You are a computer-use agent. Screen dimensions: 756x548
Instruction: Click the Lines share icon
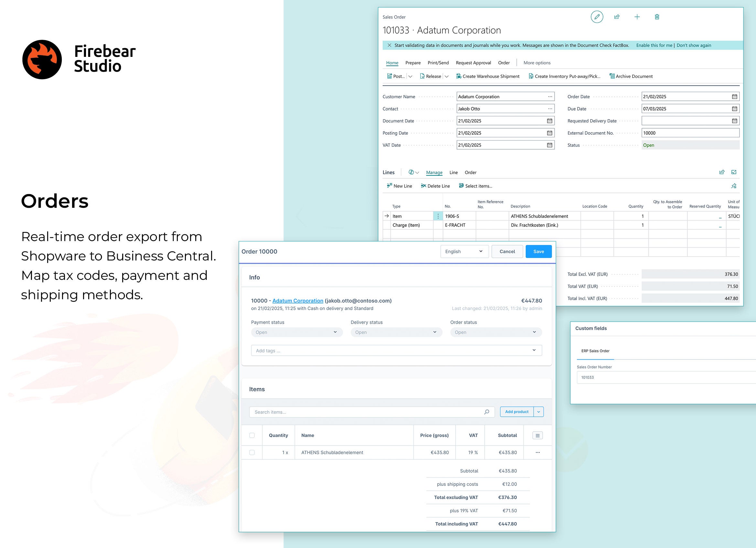click(722, 172)
